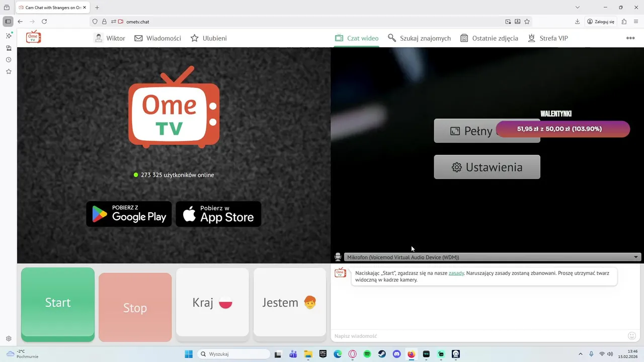Open the Strefa VIP section
Viewport: 644px width, 362px height.
click(x=547, y=38)
